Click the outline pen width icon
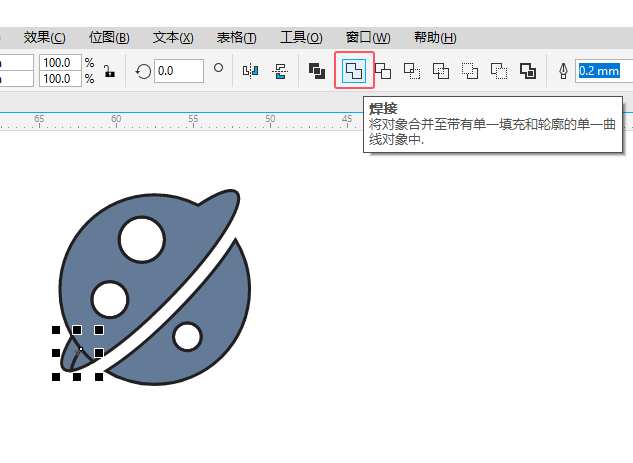The height and width of the screenshot is (463, 633). tap(564, 71)
